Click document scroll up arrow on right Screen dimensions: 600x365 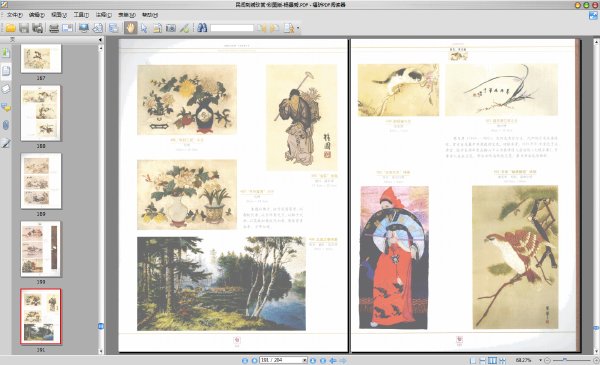[596, 41]
